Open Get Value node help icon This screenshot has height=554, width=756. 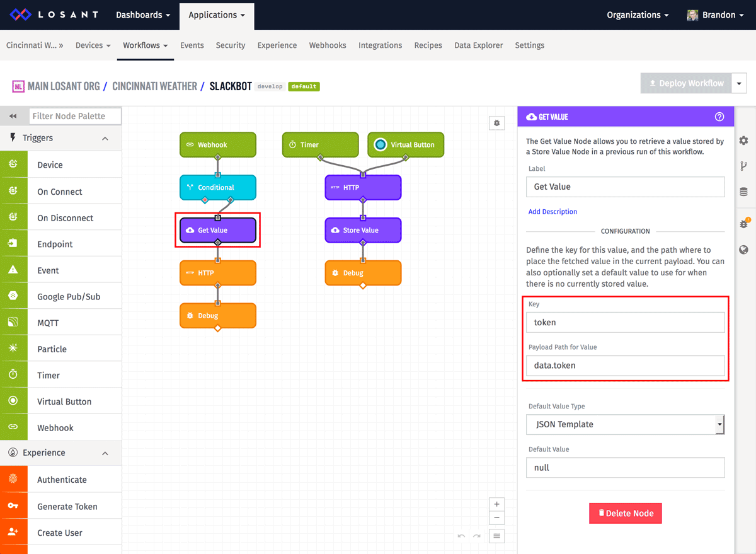(719, 117)
